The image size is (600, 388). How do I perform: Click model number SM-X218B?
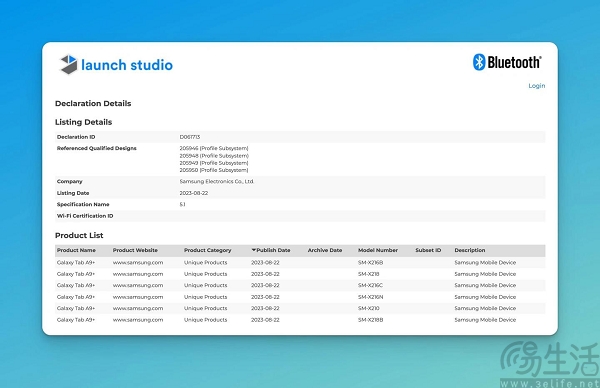[370, 320]
